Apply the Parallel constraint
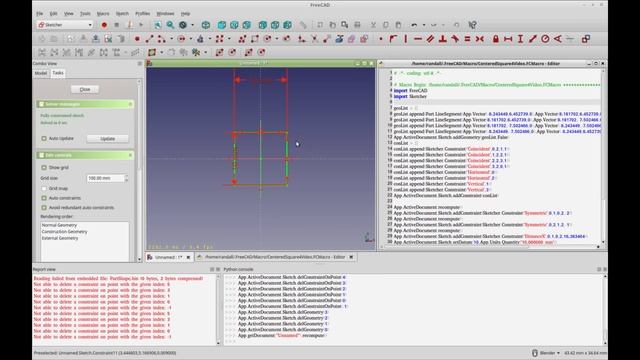This screenshot has height=360, width=640. 430,39
